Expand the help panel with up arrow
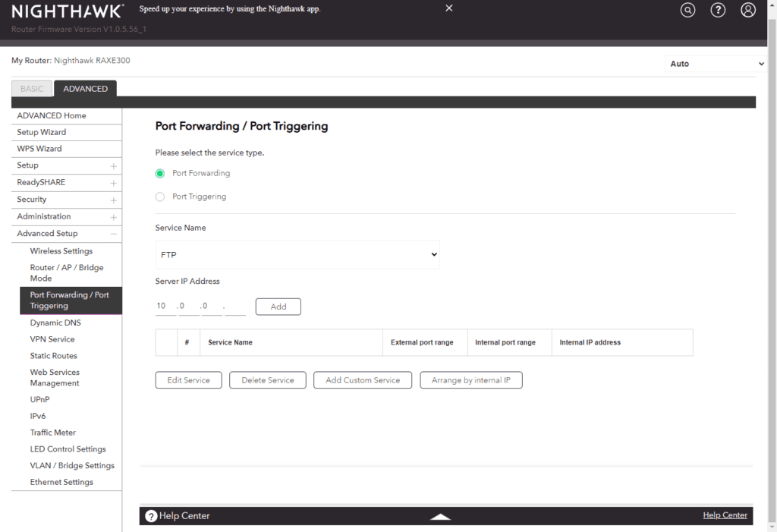Image resolution: width=777 pixels, height=532 pixels. [441, 516]
